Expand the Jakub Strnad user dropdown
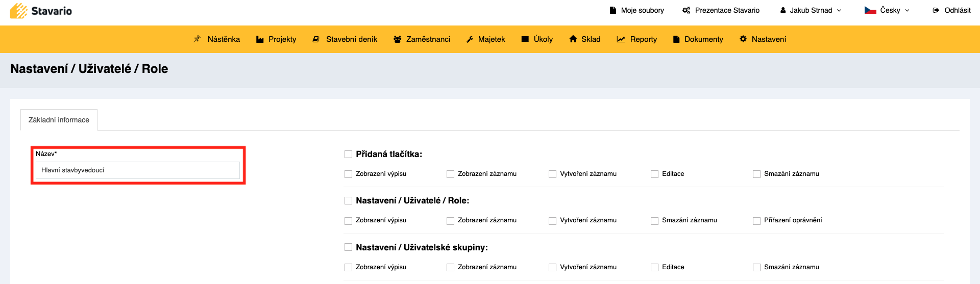 [811, 10]
